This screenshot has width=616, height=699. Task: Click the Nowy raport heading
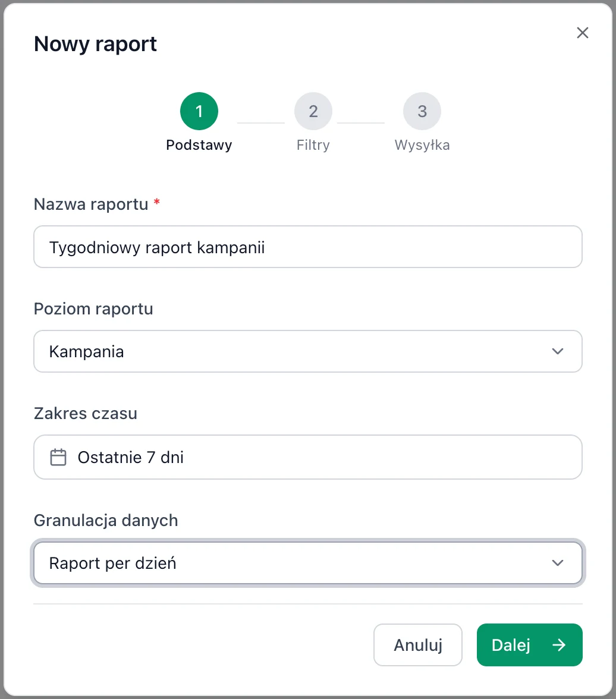click(x=96, y=44)
